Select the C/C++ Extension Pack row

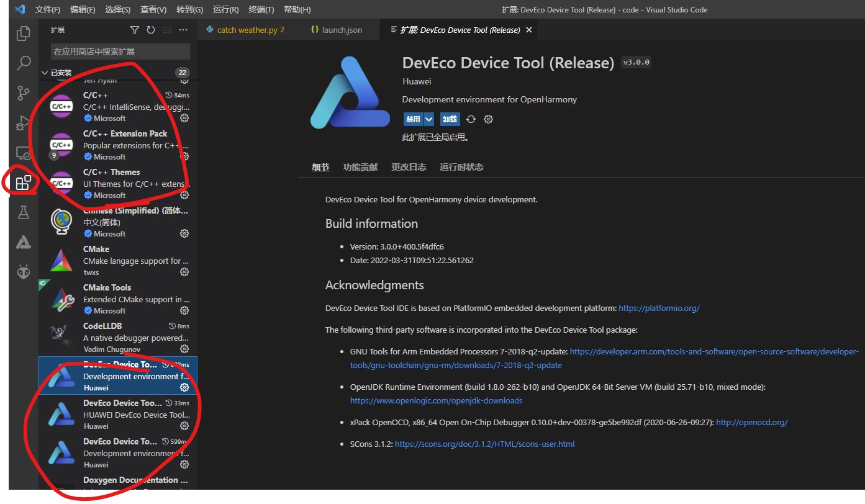pyautogui.click(x=118, y=145)
